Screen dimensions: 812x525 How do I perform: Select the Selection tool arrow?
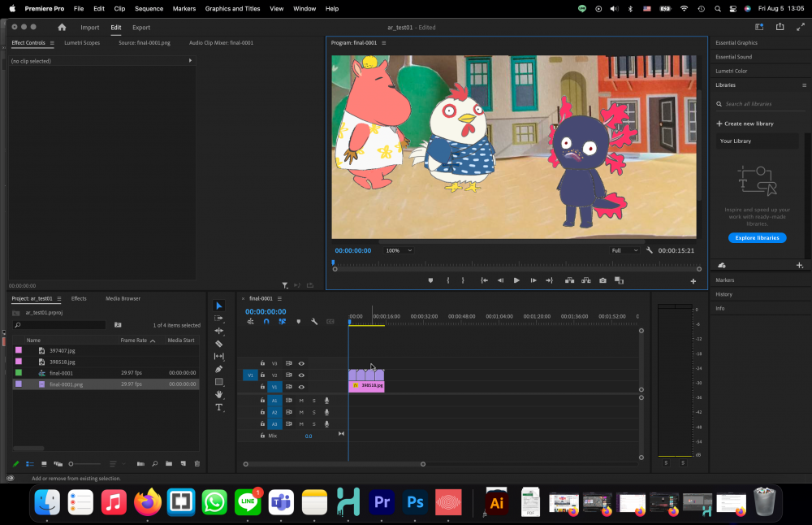point(218,306)
